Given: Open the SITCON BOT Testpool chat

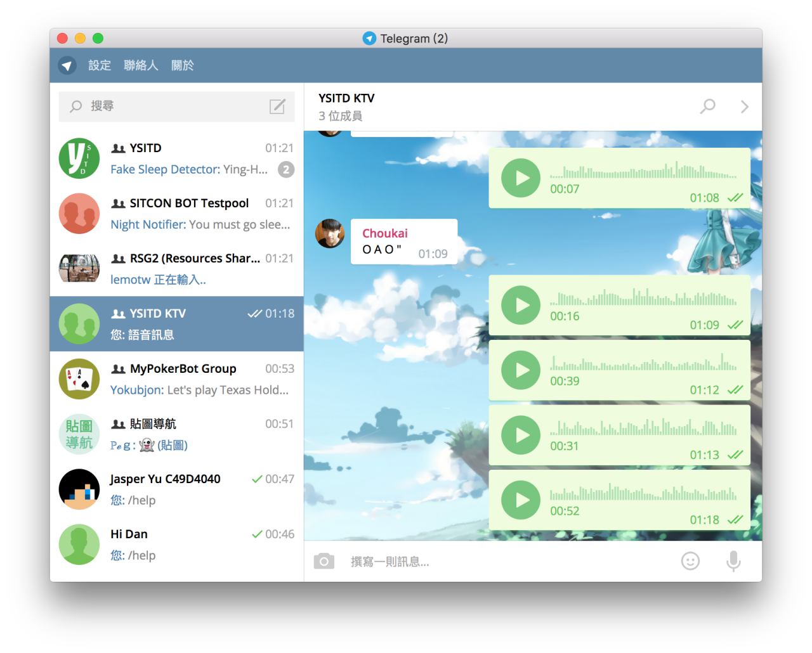Looking at the screenshot, I should click(177, 214).
